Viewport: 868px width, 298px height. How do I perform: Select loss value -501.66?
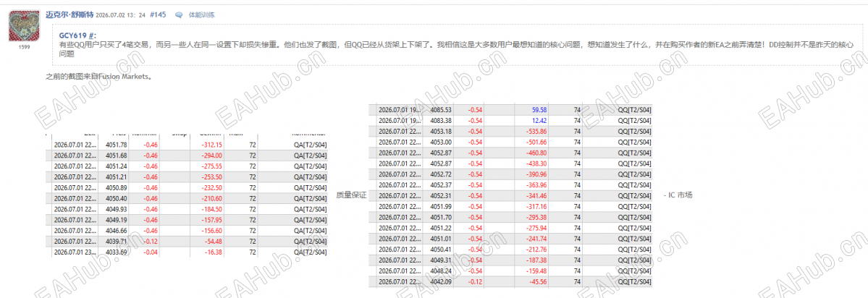(535, 142)
